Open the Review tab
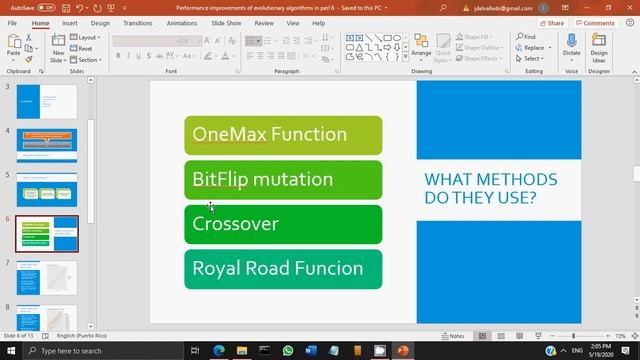The width and height of the screenshot is (640, 360). click(x=264, y=23)
